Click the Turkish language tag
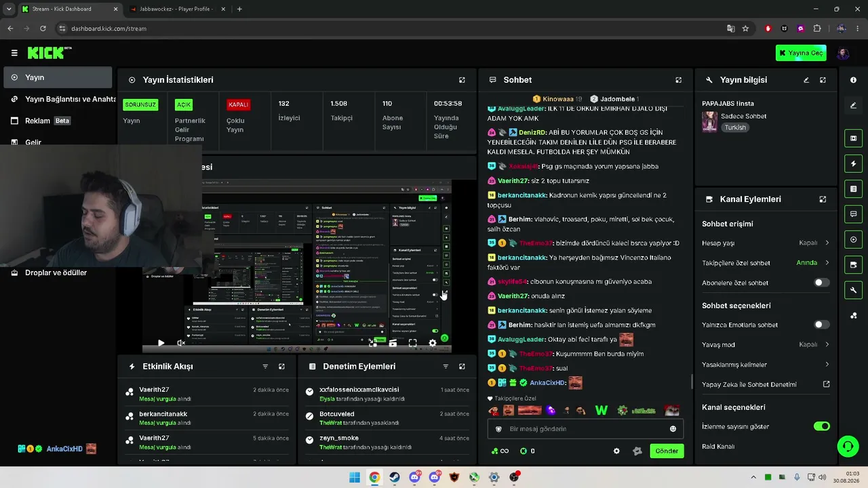The width and height of the screenshot is (868, 488). [734, 127]
